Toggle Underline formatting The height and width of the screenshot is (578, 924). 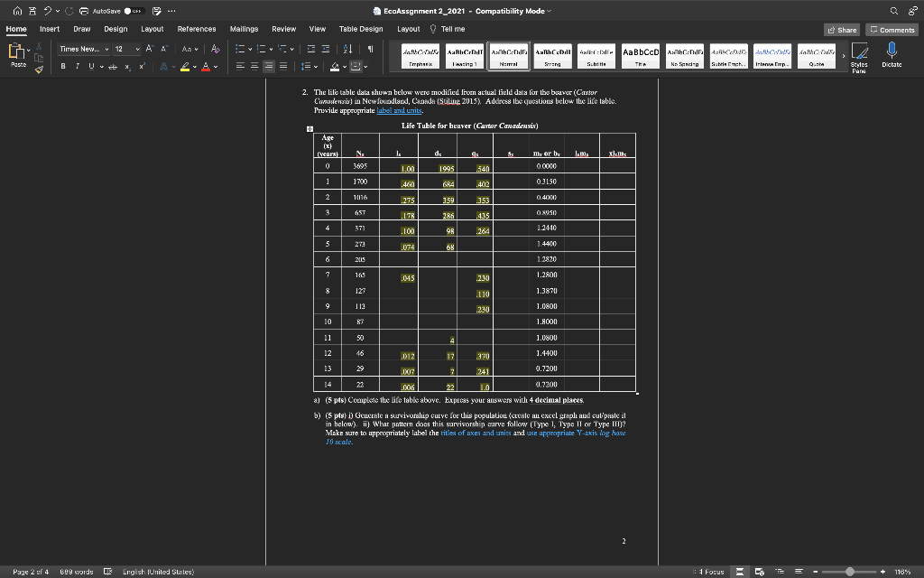[91, 67]
